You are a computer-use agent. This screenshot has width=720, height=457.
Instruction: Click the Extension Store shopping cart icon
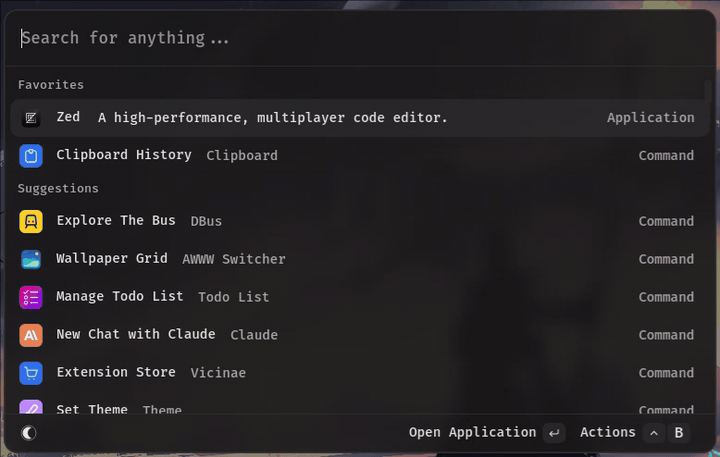point(31,373)
